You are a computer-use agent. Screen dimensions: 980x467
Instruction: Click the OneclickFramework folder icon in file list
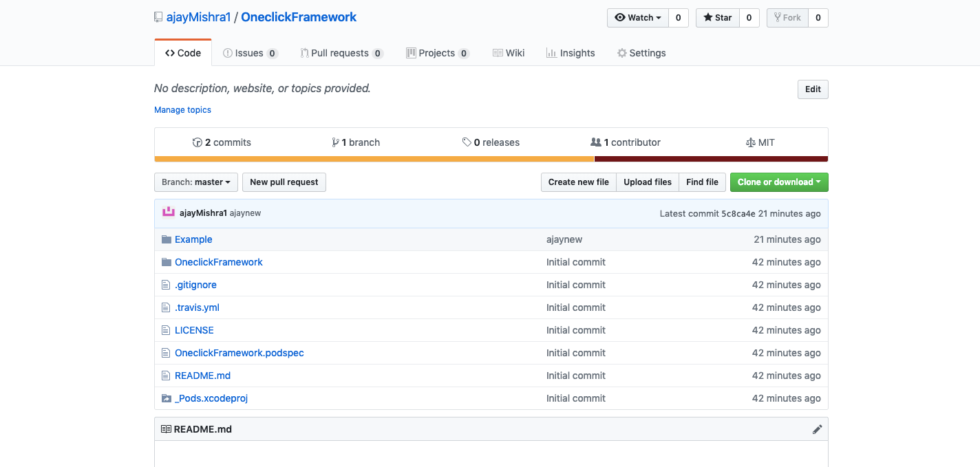166,262
